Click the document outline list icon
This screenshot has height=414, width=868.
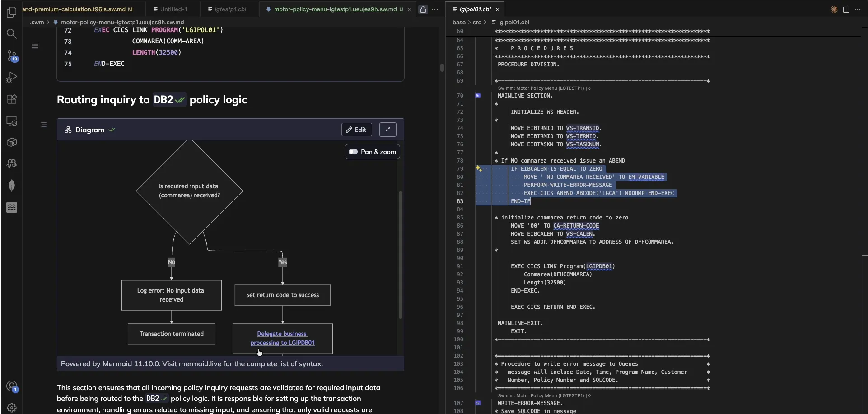(x=35, y=45)
